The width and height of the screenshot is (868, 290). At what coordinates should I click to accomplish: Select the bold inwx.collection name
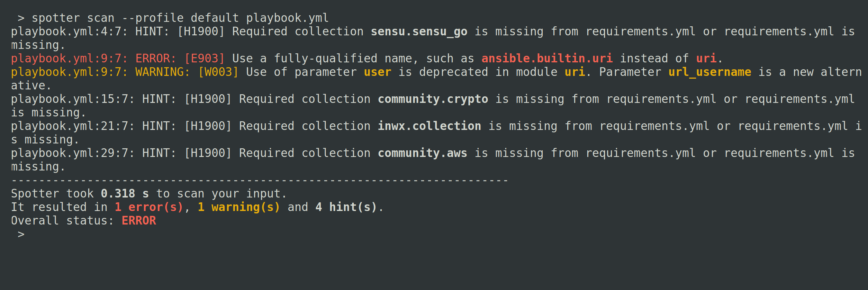429,126
